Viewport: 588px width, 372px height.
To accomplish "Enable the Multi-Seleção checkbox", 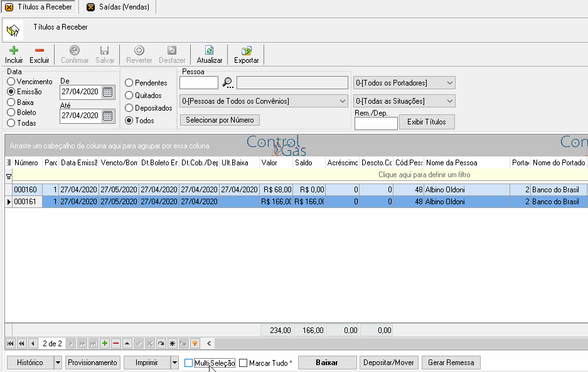I will [189, 363].
